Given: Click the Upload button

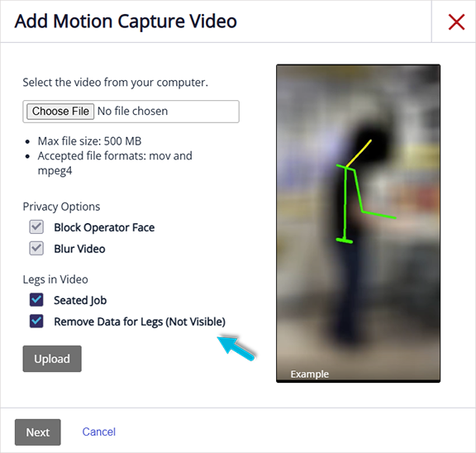Looking at the screenshot, I should point(52,359).
